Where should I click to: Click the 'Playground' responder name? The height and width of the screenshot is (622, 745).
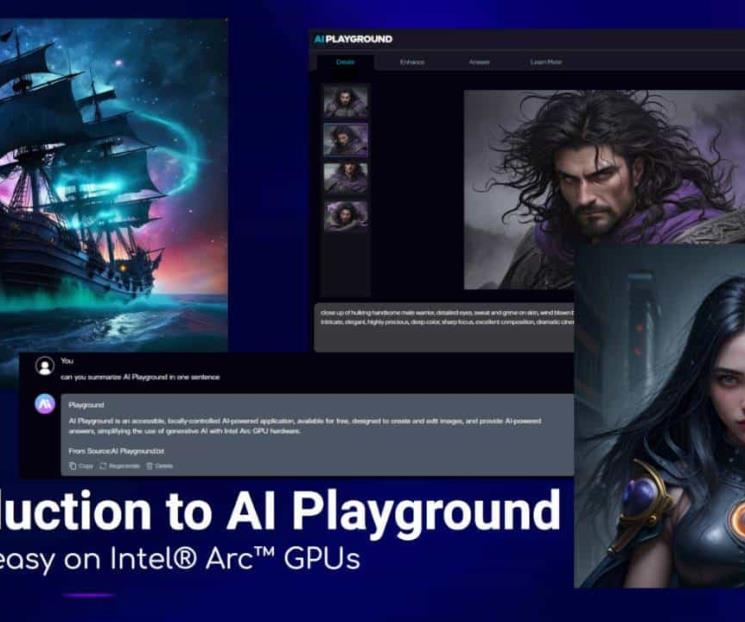pos(86,405)
